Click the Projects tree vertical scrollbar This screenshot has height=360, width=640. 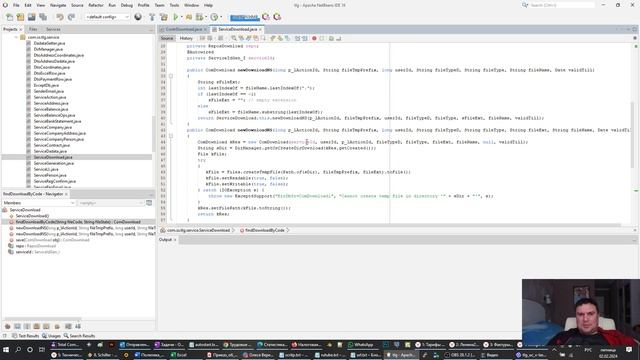tap(153, 133)
